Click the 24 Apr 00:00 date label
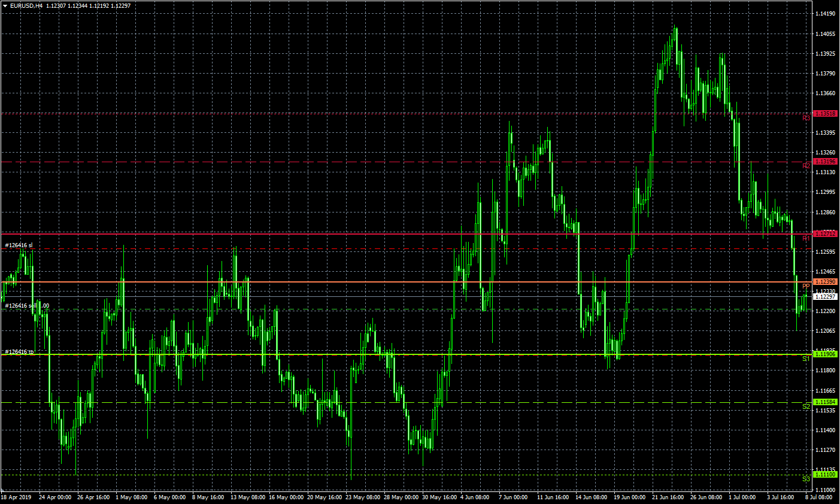 55,497
